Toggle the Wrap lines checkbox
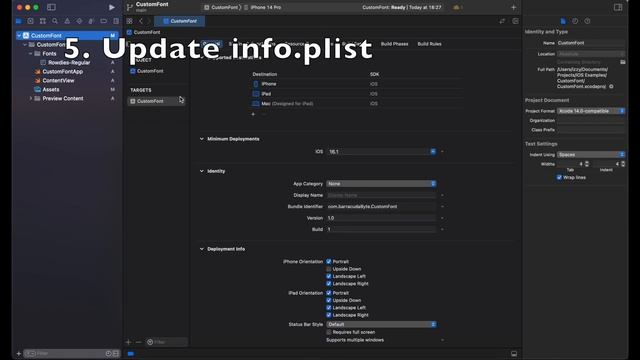640x360 pixels. (x=559, y=178)
